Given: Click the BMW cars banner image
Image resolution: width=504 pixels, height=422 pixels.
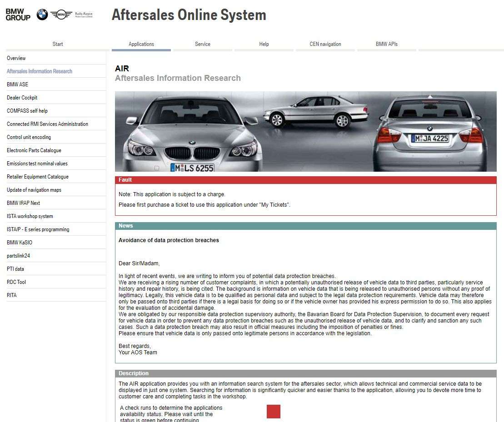Looking at the screenshot, I should pyautogui.click(x=306, y=131).
